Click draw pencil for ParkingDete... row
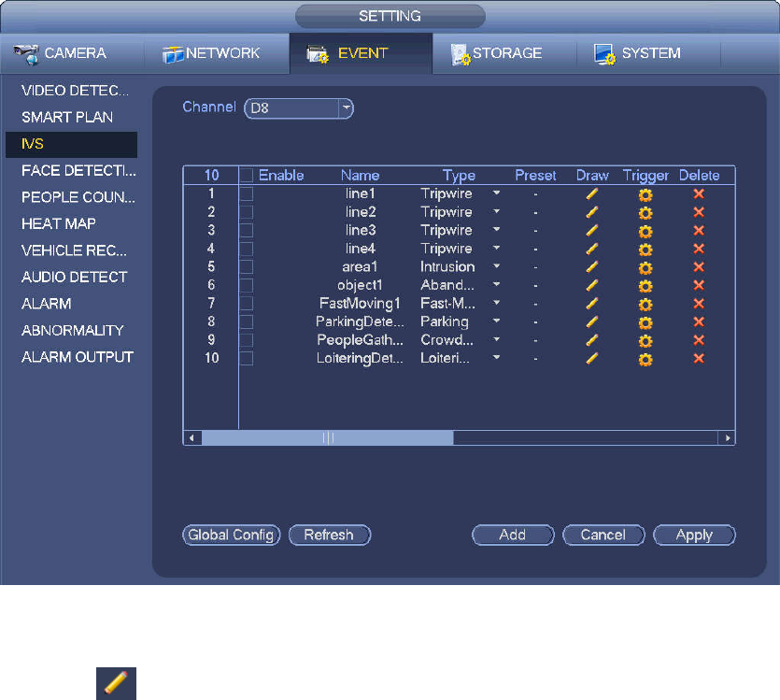Screen dimensions: 780x700 pyautogui.click(x=592, y=321)
